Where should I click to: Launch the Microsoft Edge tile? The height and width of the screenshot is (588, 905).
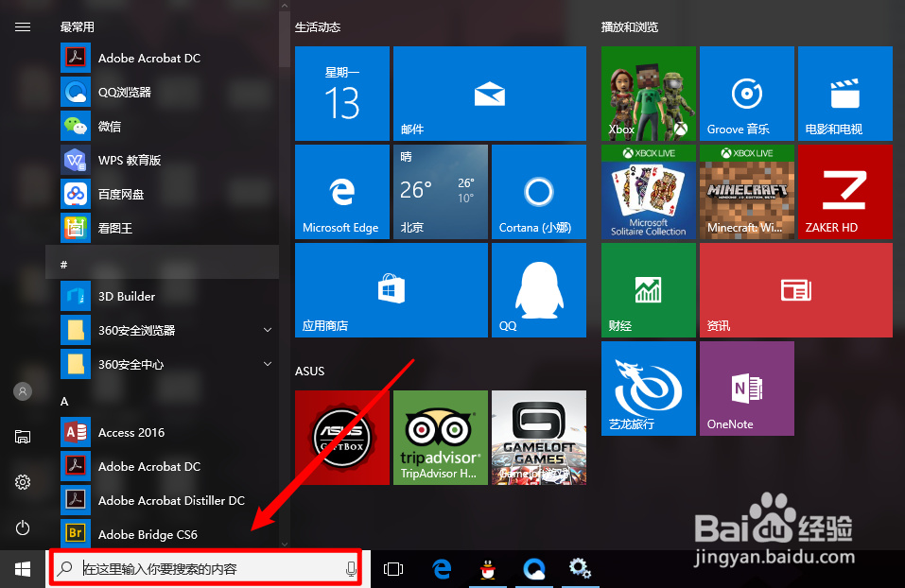(x=342, y=192)
